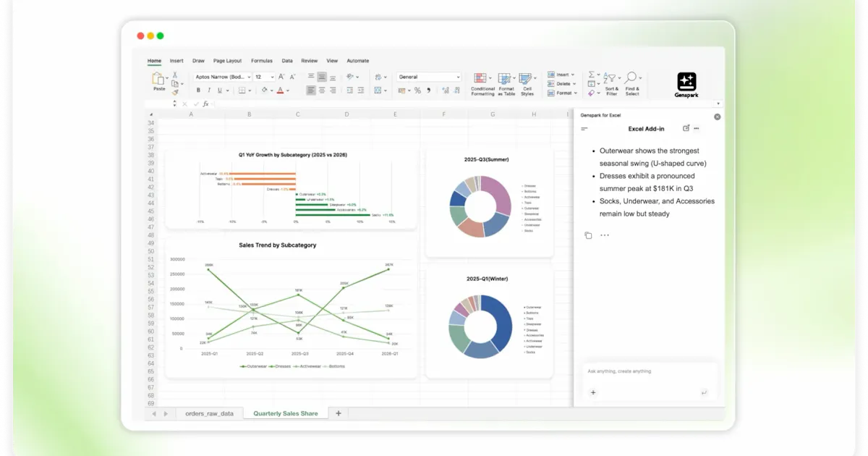The image size is (868, 456).
Task: Open Conditional Formatting menu
Action: click(x=482, y=84)
